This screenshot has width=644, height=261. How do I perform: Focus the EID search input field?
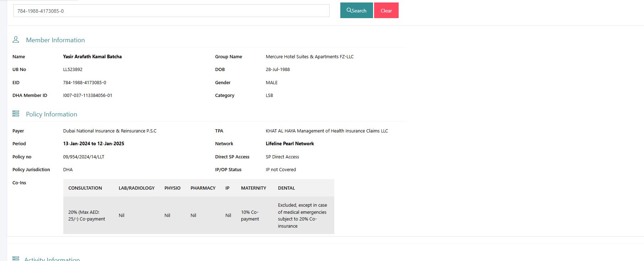pyautogui.click(x=171, y=11)
